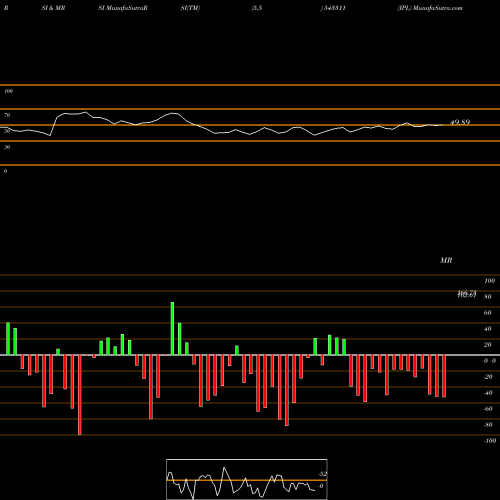Viewport: 500px width, 500px height.
Task: Click the 52 label in mini chart
Action: pyautogui.click(x=322, y=474)
